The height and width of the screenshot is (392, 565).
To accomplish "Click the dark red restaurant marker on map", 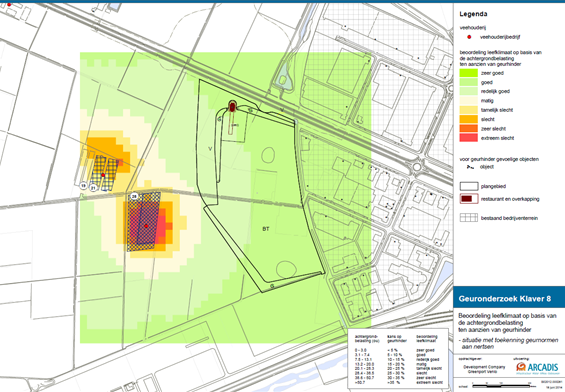I will click(x=232, y=107).
